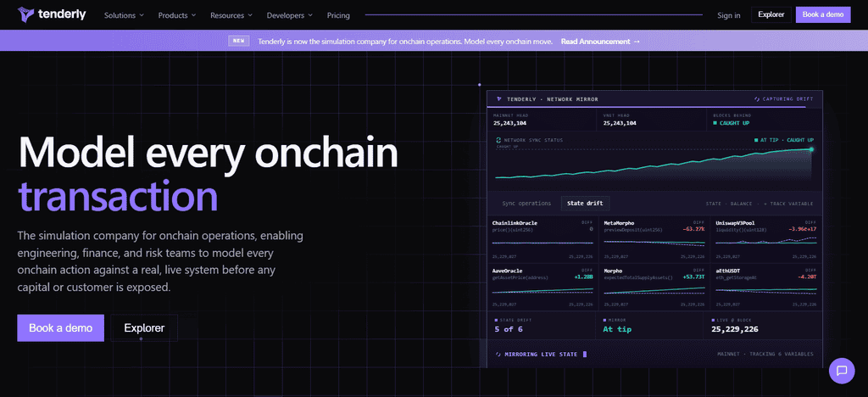This screenshot has height=397, width=868.
Task: Click the AaveOracle card title
Action: [x=508, y=271]
